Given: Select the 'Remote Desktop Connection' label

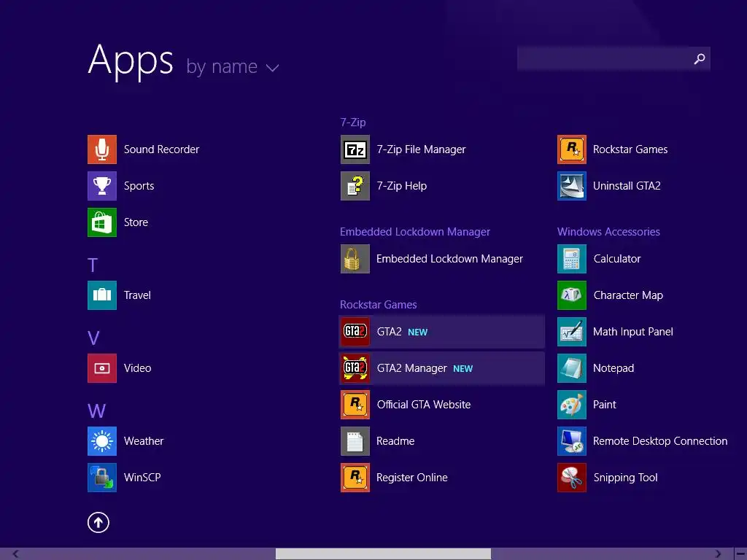Looking at the screenshot, I should pyautogui.click(x=660, y=441).
